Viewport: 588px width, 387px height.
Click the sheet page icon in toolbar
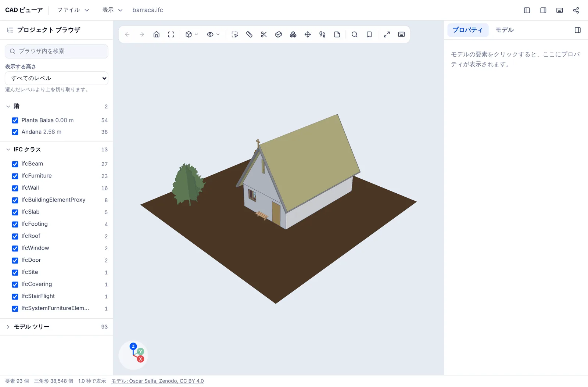click(337, 35)
